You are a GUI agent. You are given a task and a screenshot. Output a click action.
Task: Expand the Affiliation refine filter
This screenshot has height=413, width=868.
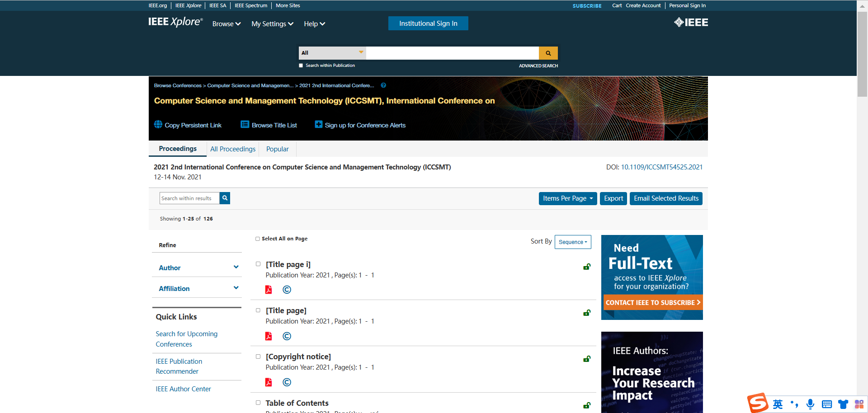click(x=197, y=288)
